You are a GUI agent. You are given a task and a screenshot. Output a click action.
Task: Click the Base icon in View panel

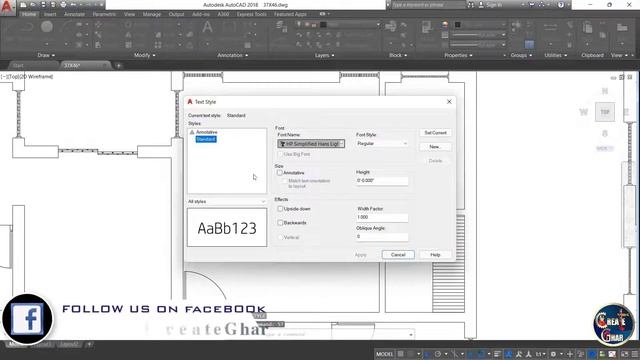coord(622,27)
